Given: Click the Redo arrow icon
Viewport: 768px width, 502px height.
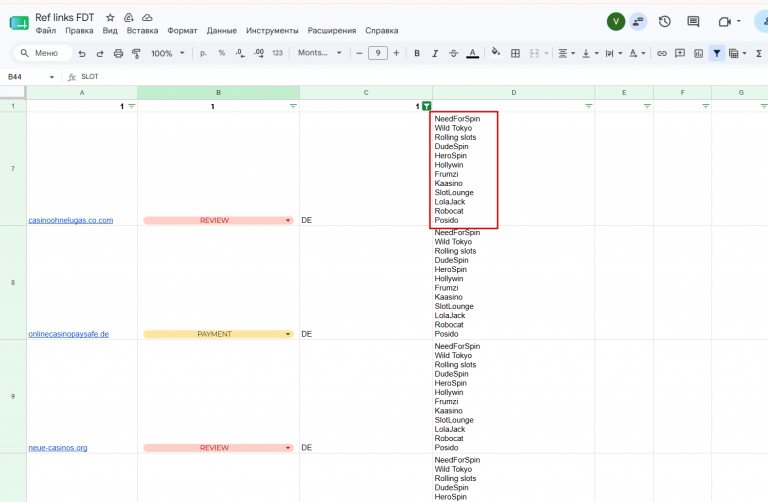Looking at the screenshot, I should (100, 53).
